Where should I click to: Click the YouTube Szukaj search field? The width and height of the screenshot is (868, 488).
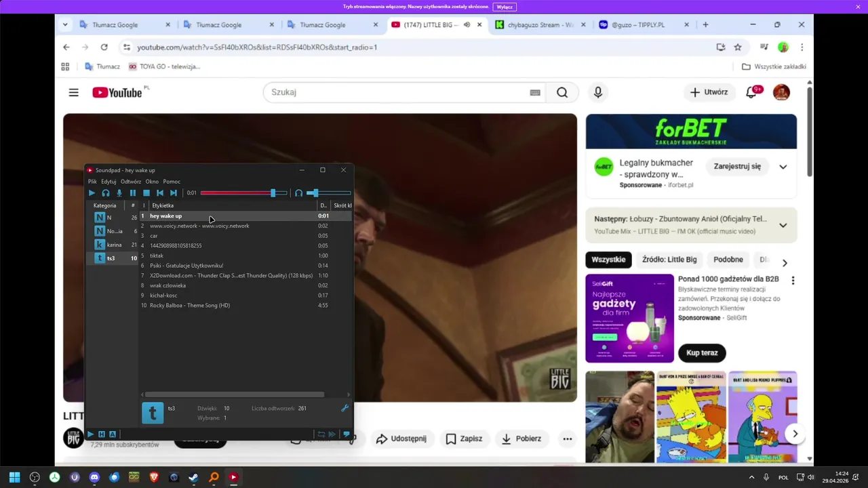pos(397,92)
